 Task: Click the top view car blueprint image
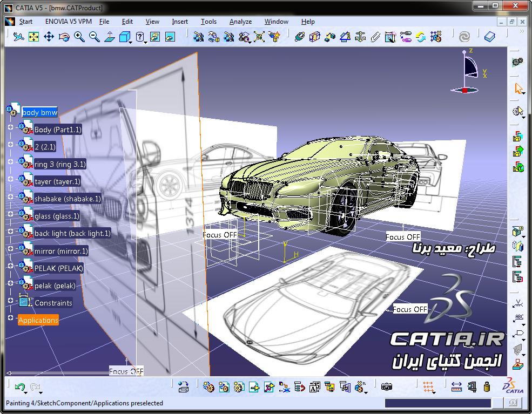coord(302,310)
